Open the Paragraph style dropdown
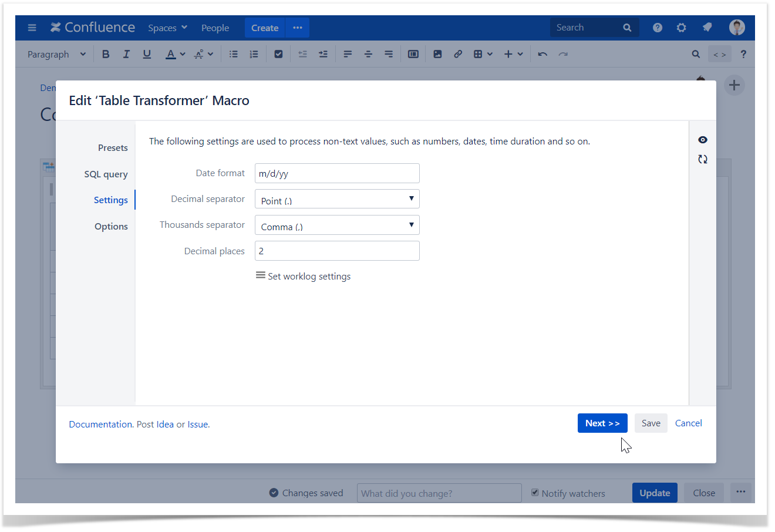 56,54
